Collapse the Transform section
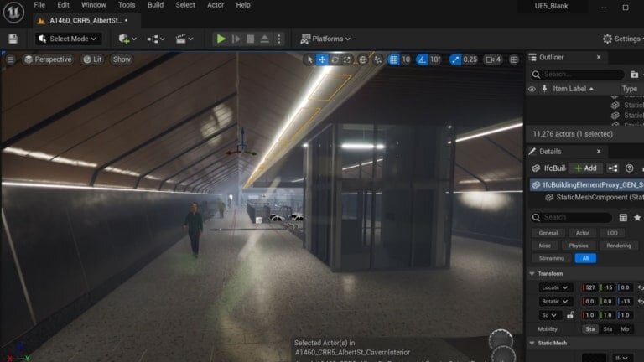This screenshot has width=644, height=362. [x=532, y=274]
